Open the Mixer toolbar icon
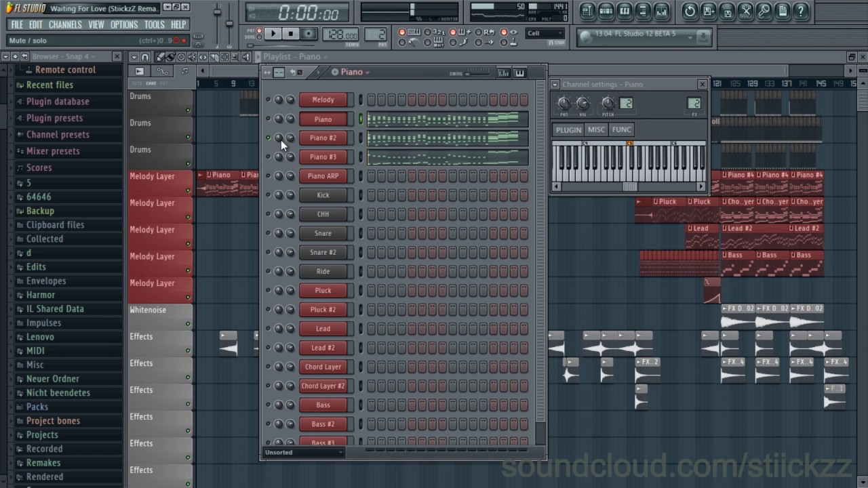 661,12
